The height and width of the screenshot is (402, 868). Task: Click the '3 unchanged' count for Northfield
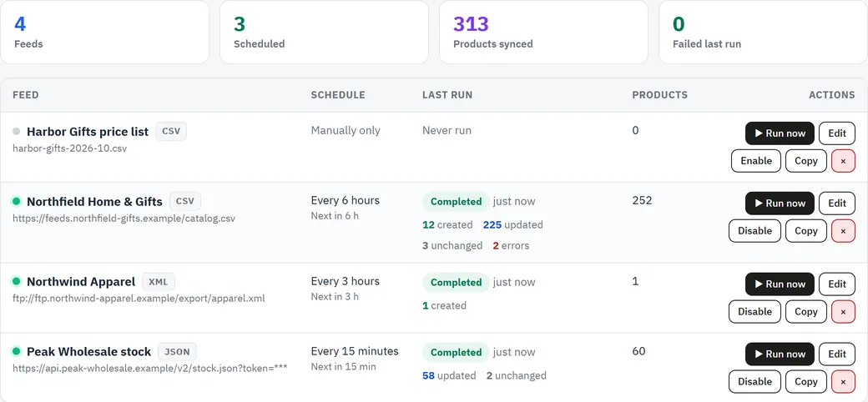pos(452,245)
